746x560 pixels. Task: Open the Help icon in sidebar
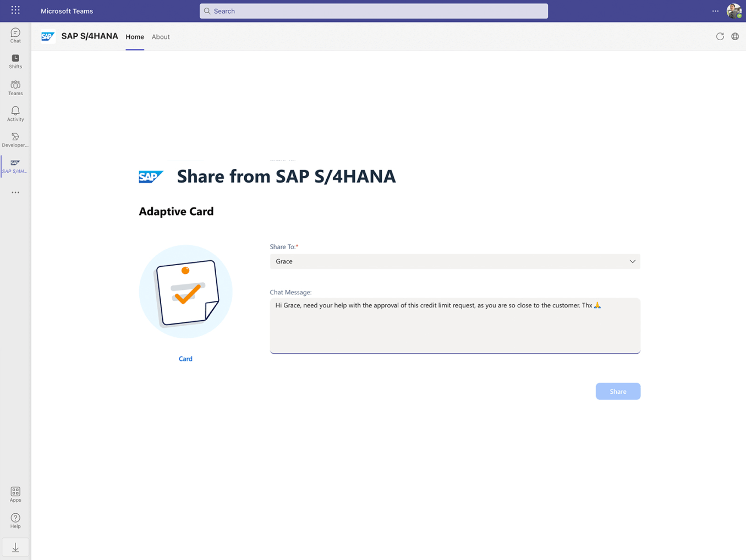15,520
